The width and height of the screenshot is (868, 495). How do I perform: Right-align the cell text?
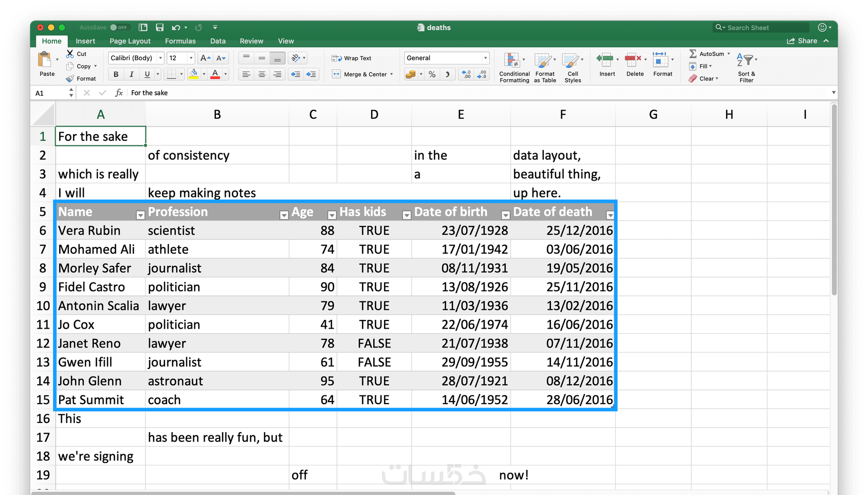point(277,75)
